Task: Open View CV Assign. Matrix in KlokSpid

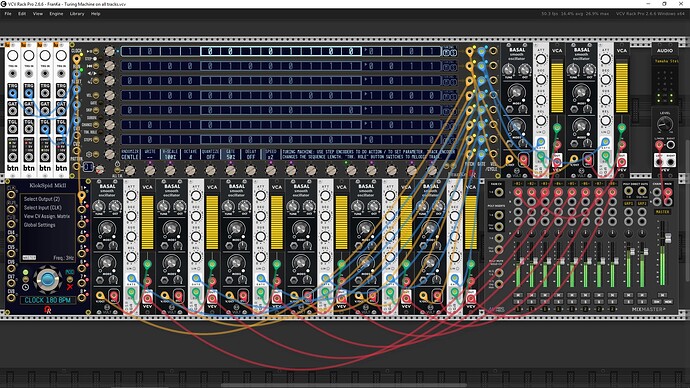Action: (x=47, y=216)
